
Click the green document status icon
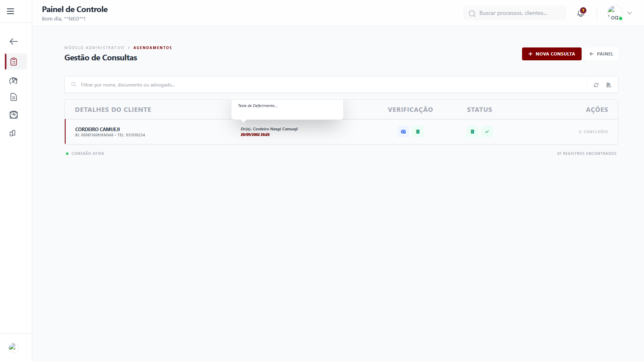pyautogui.click(x=473, y=132)
